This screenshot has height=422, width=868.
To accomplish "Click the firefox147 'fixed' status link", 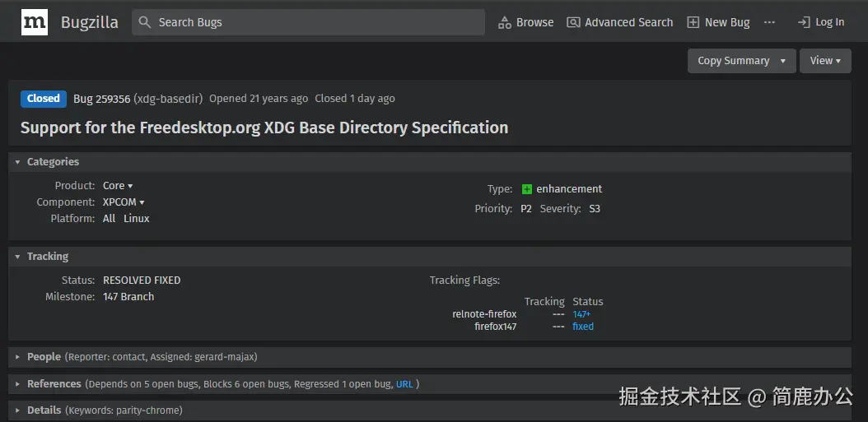I will pyautogui.click(x=583, y=327).
